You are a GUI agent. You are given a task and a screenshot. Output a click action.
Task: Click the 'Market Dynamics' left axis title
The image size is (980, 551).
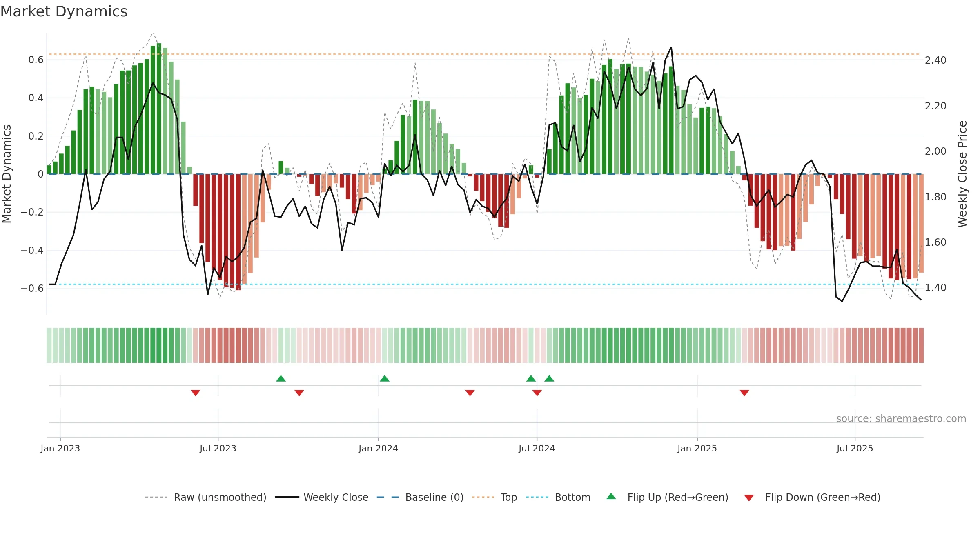coord(7,174)
